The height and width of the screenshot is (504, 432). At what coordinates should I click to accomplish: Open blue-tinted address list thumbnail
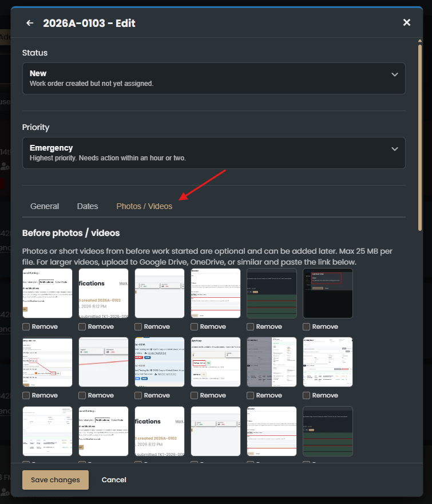pyautogui.click(x=160, y=362)
